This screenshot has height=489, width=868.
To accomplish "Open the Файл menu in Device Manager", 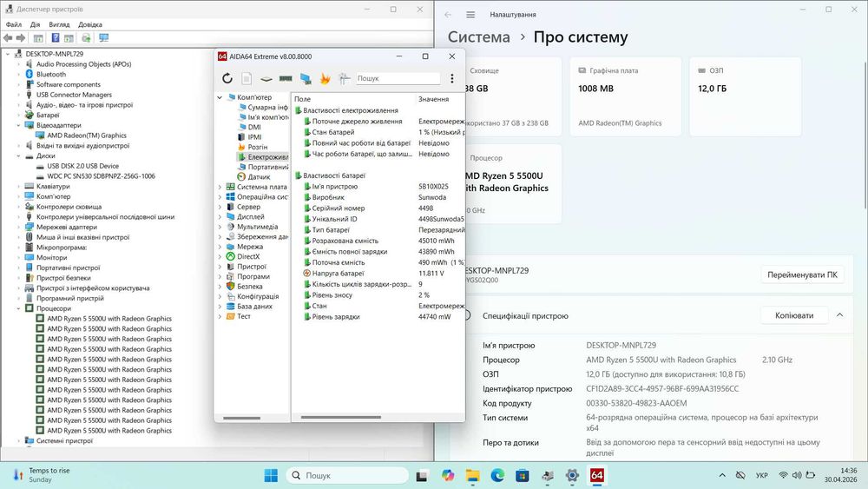I will click(14, 24).
